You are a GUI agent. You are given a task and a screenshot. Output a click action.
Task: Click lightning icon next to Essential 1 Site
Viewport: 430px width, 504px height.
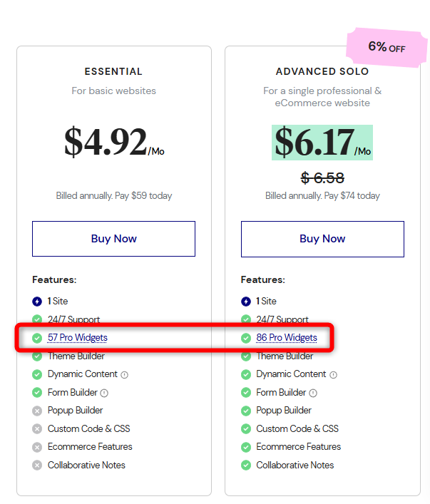click(37, 302)
